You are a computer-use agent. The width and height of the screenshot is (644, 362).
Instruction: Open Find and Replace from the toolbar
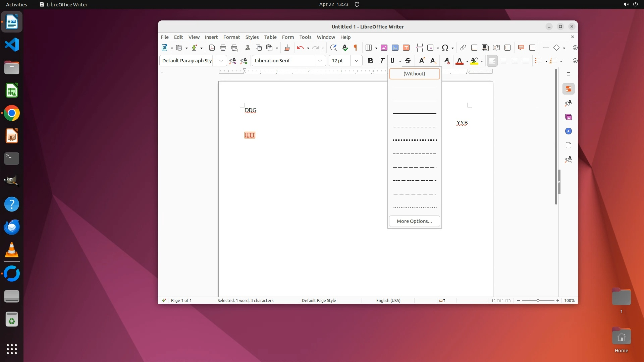click(333, 48)
